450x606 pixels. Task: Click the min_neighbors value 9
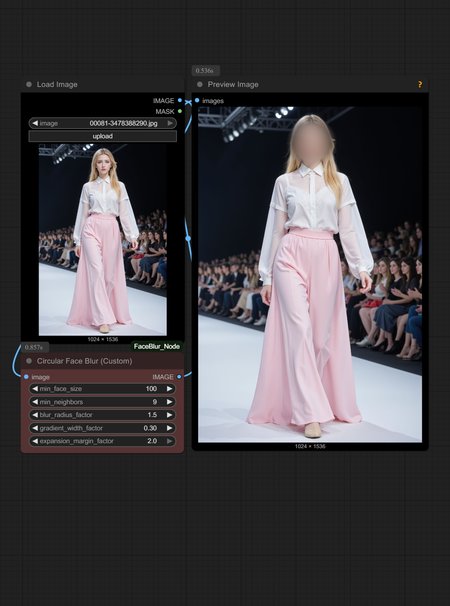[x=155, y=402]
